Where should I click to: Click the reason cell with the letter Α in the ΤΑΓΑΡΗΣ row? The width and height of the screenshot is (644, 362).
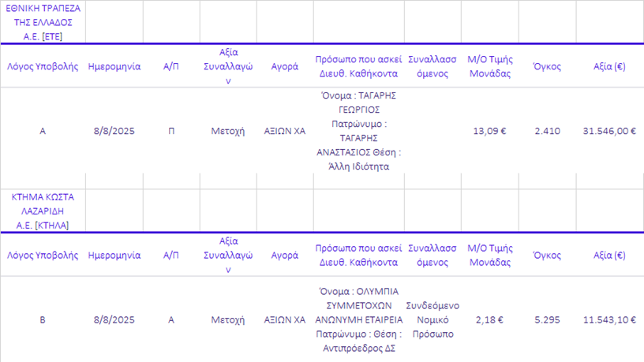click(43, 131)
